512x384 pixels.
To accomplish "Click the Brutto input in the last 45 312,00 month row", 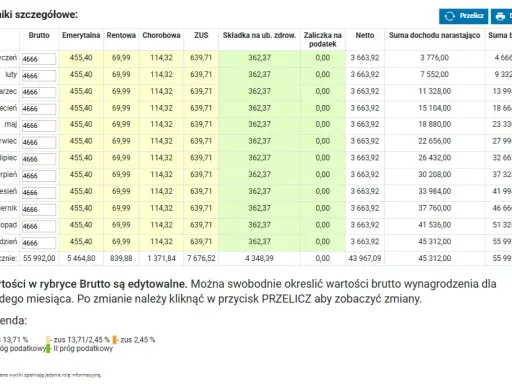I will tap(39, 243).
